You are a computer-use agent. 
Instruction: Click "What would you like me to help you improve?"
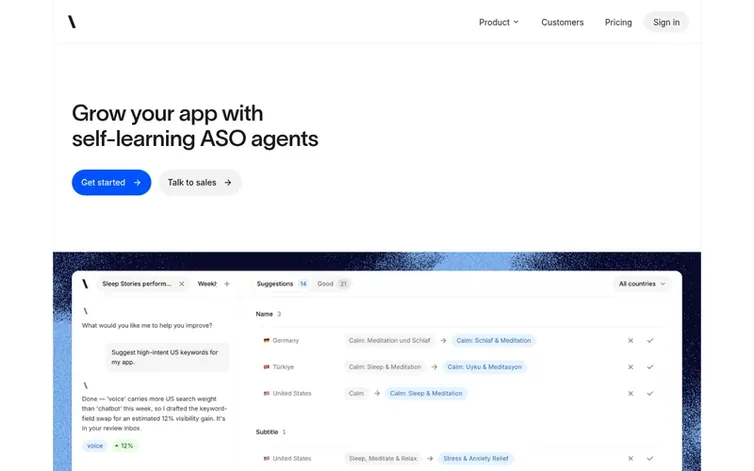(x=147, y=326)
